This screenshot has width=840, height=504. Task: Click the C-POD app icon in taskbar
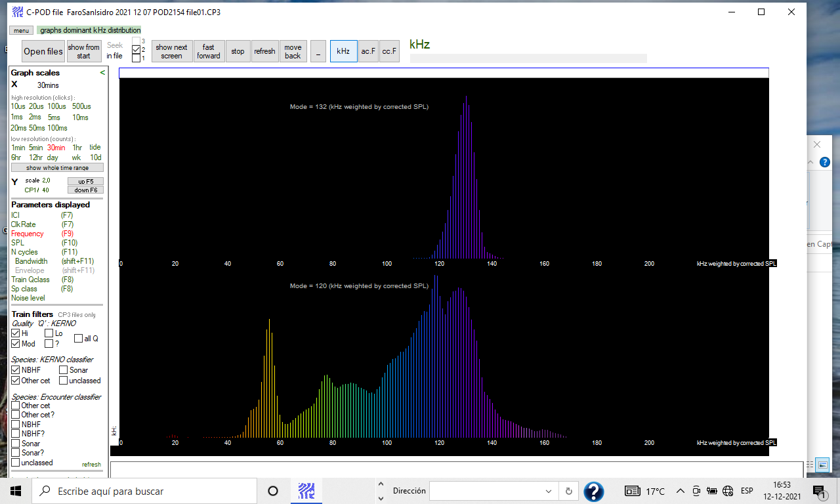click(306, 491)
